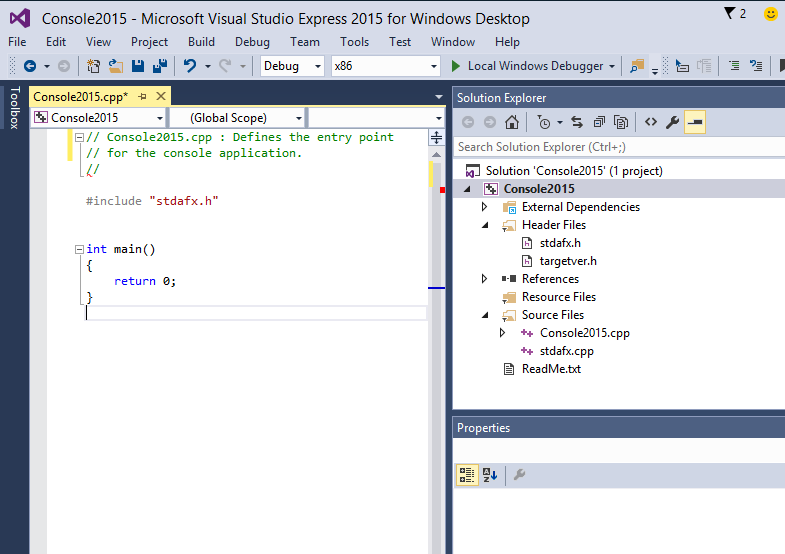The image size is (785, 554).
Task: Toggle Alphabetical sort in Properties panel
Action: [490, 474]
